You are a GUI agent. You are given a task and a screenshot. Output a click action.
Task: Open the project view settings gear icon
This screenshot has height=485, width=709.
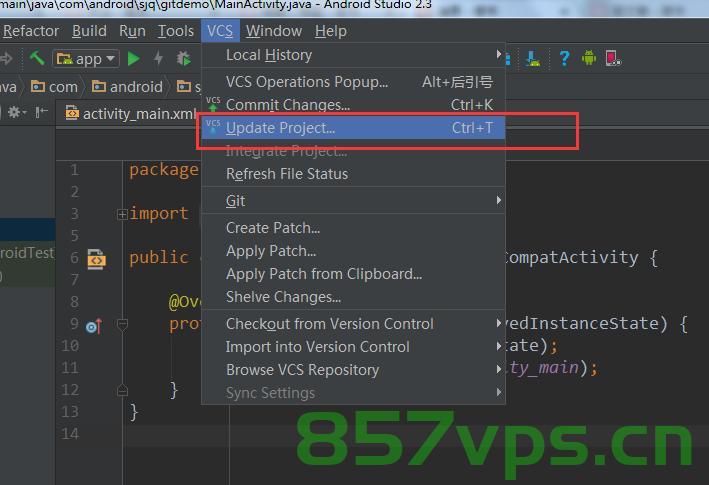coord(17,112)
